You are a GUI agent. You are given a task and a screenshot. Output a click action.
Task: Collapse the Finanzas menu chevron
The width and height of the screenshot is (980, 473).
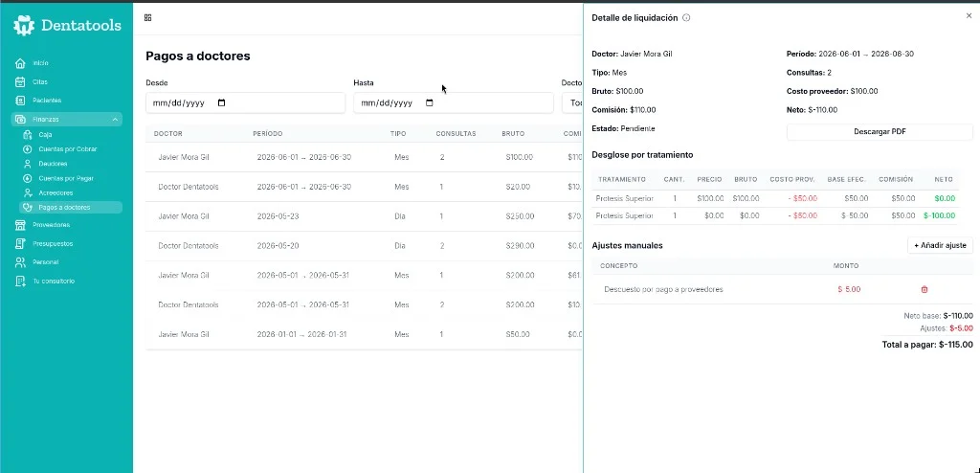coord(115,119)
